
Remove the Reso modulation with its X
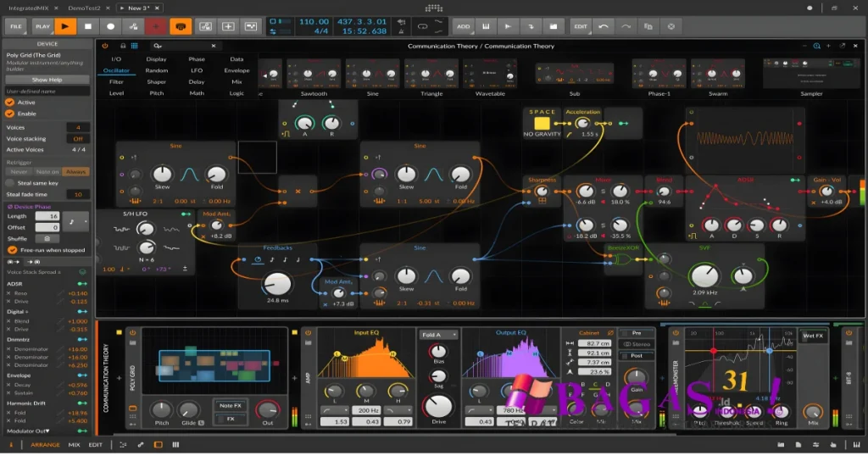point(8,293)
